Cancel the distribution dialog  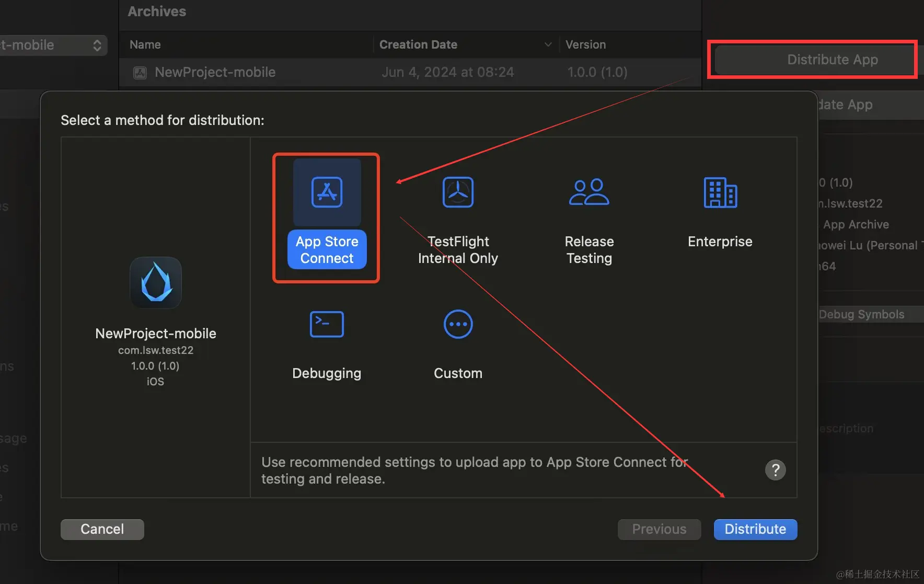102,529
